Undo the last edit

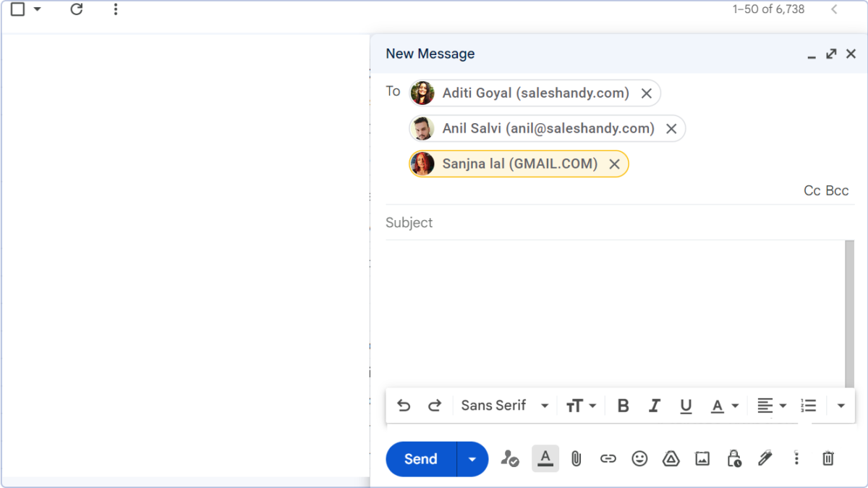(403, 405)
